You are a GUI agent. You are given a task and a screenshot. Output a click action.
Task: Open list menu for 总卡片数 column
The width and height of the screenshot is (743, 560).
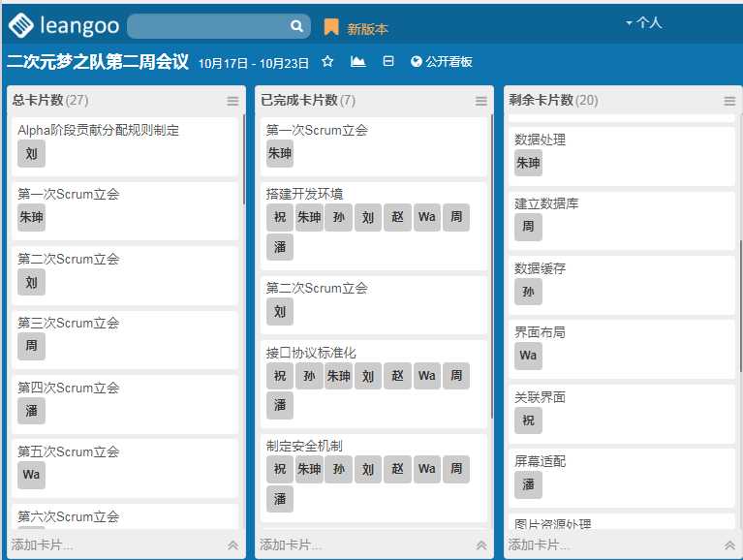(232, 101)
